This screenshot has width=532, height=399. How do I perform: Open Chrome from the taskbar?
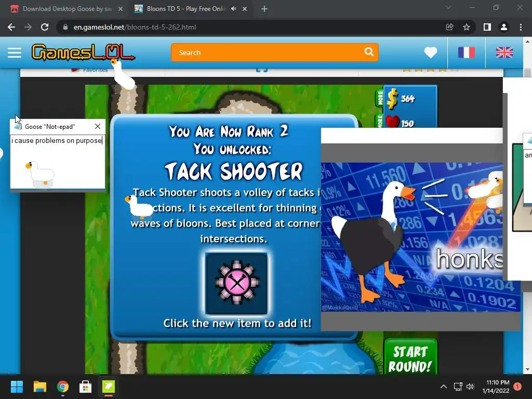click(63, 387)
